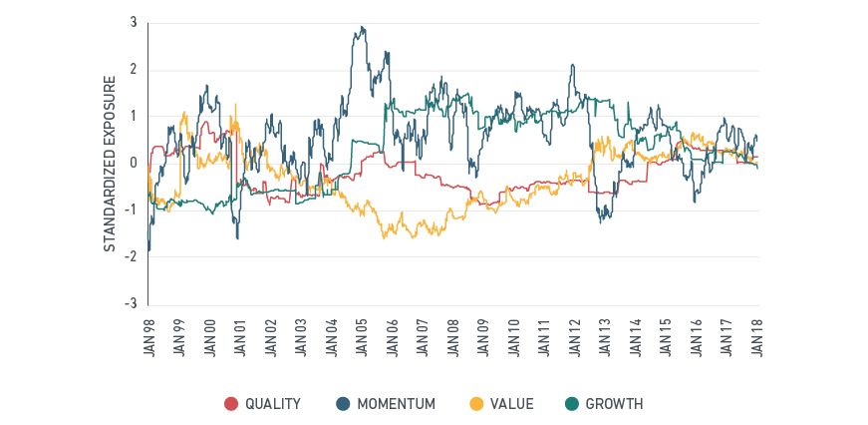Toggle the VALUE series legend label
This screenshot has width=868, height=425.
512,404
